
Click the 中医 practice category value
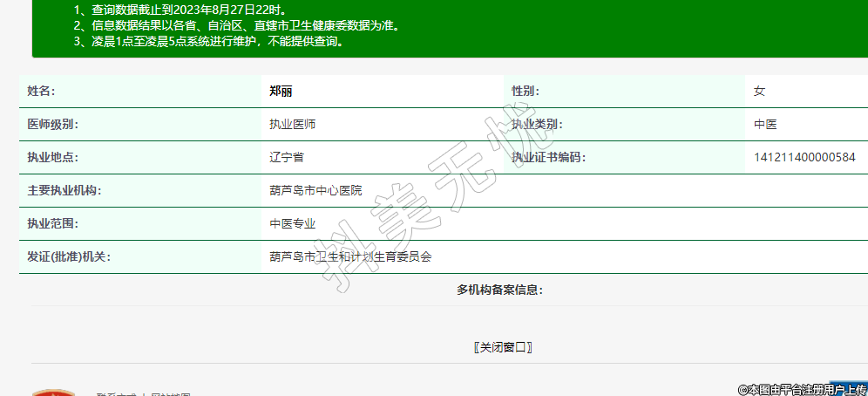[x=765, y=124]
